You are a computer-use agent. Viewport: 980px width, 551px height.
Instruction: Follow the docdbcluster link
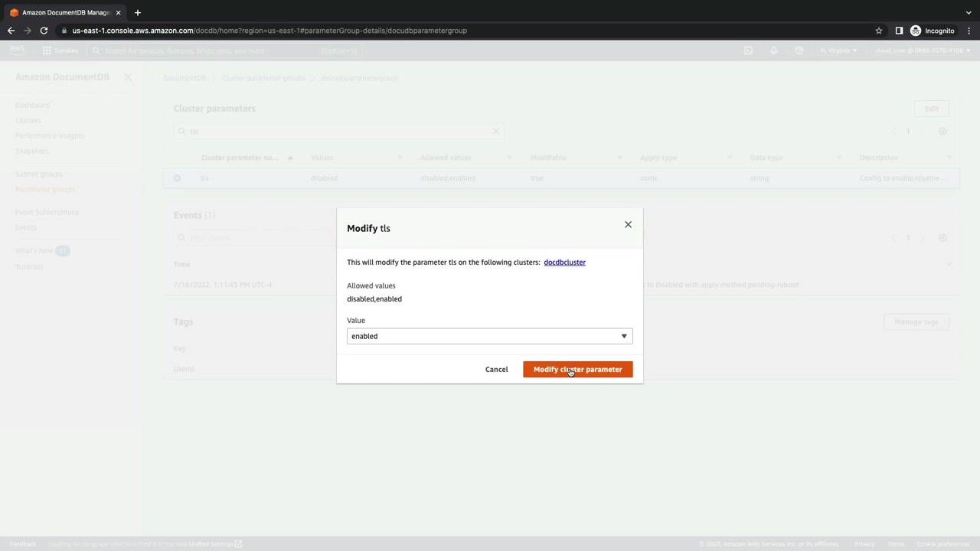click(564, 262)
